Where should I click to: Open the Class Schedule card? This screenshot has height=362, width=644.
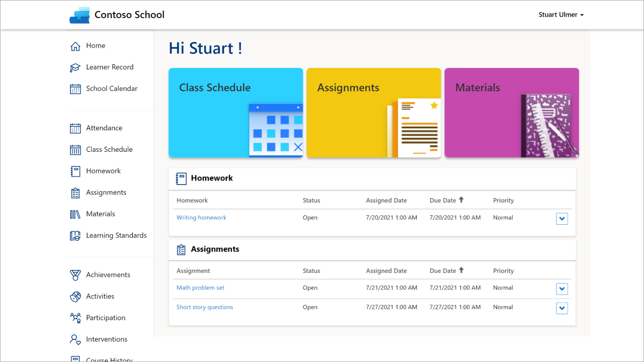(x=235, y=112)
